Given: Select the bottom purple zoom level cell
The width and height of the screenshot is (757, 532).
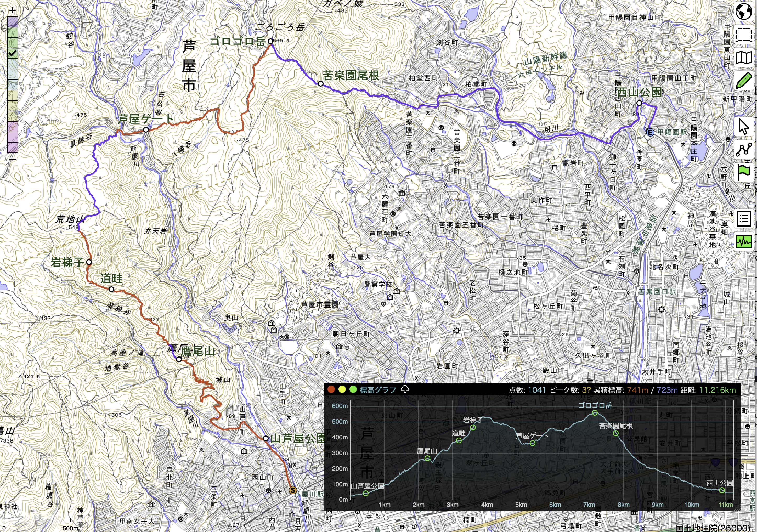Looking at the screenshot, I should click(13, 147).
